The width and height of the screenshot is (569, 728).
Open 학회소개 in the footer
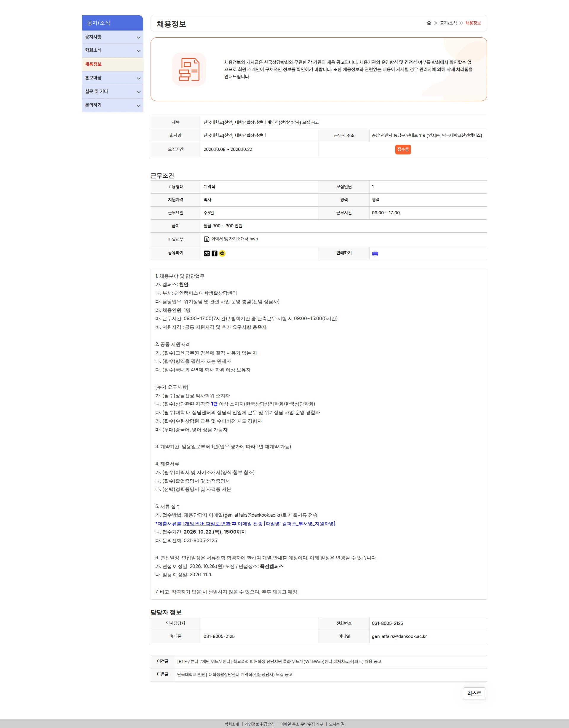(x=232, y=724)
